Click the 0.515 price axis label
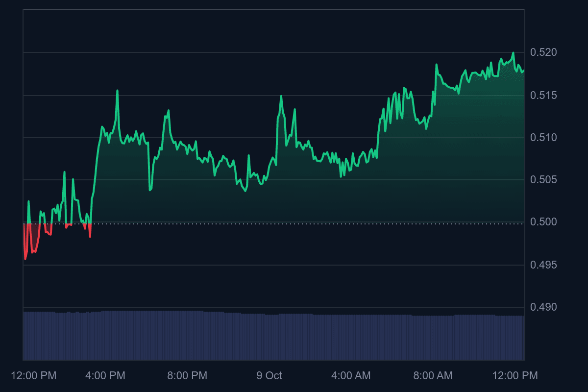This screenshot has width=588, height=392. [x=543, y=95]
